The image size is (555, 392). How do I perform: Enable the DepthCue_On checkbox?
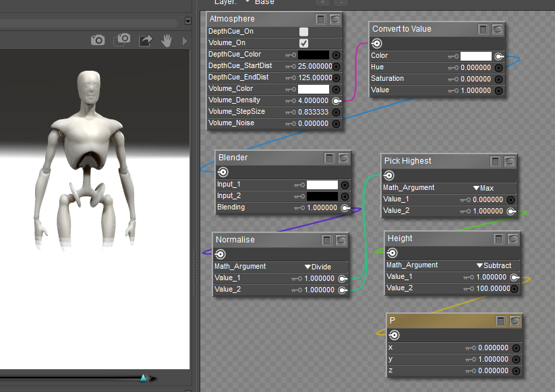pyautogui.click(x=303, y=32)
